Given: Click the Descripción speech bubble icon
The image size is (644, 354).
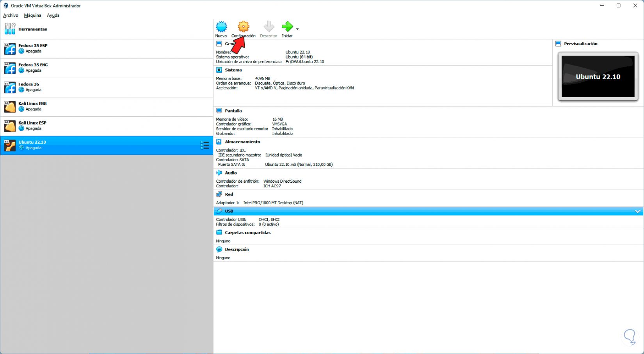Looking at the screenshot, I should click(219, 249).
